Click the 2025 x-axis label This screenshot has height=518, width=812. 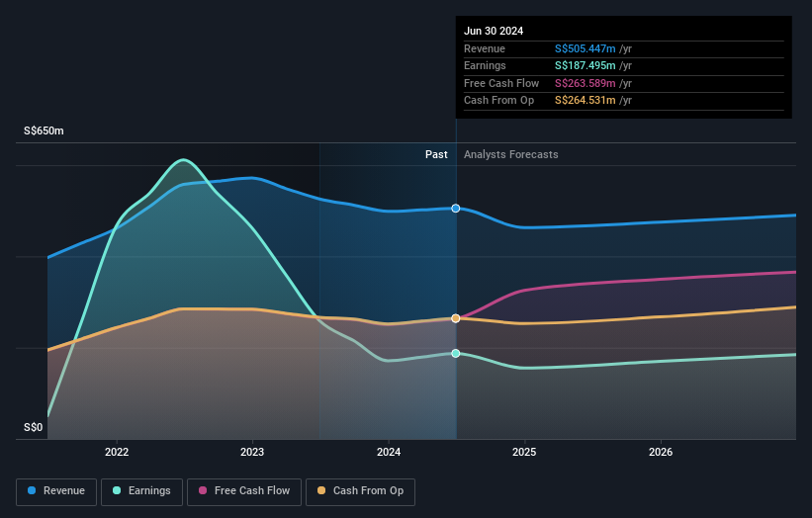pyautogui.click(x=524, y=452)
